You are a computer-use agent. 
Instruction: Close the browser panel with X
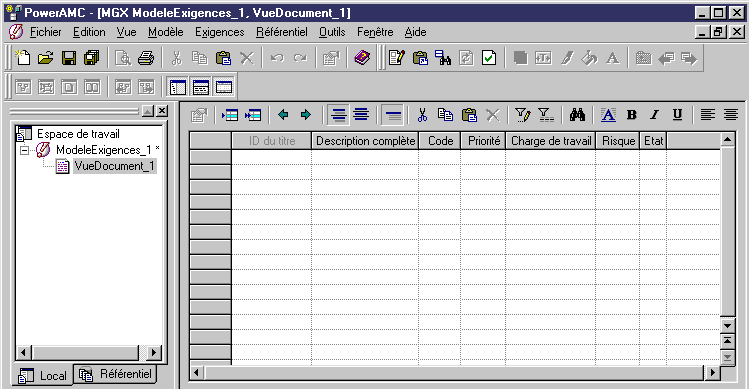tap(162, 111)
